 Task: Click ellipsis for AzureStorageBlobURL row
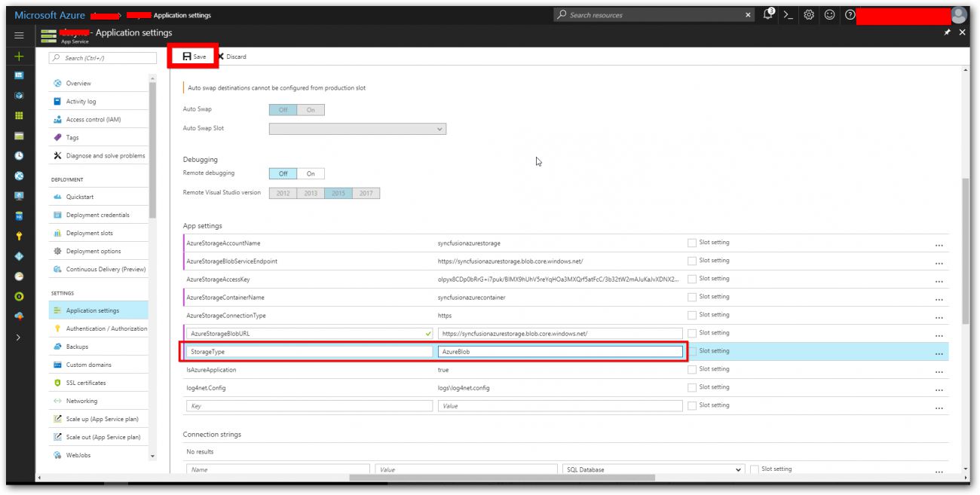939,335
